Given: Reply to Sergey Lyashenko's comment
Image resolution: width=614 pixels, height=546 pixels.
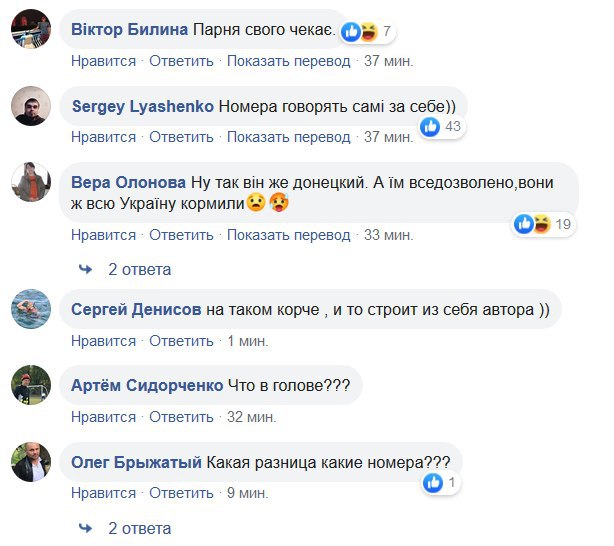Looking at the screenshot, I should 181,137.
